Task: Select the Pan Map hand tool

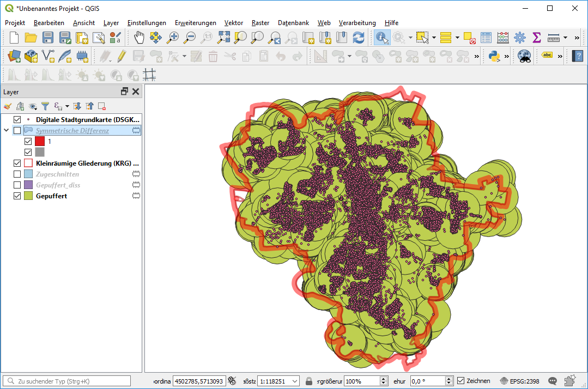Action: 140,38
